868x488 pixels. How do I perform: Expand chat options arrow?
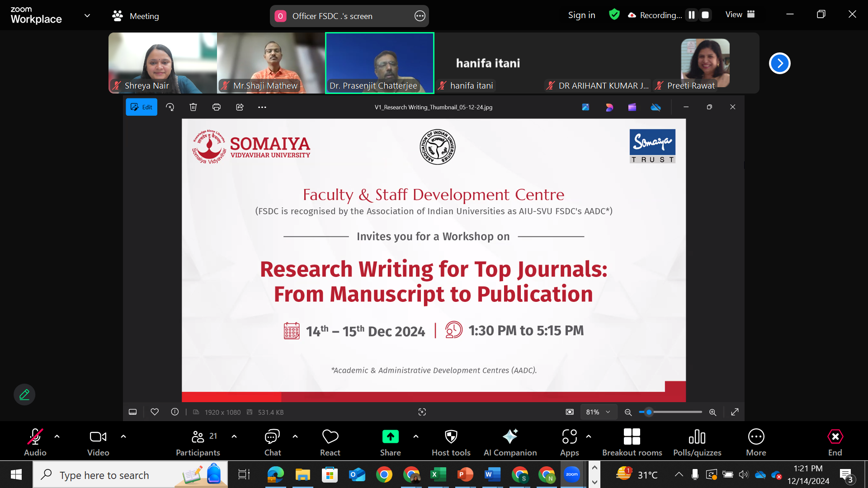[295, 436]
